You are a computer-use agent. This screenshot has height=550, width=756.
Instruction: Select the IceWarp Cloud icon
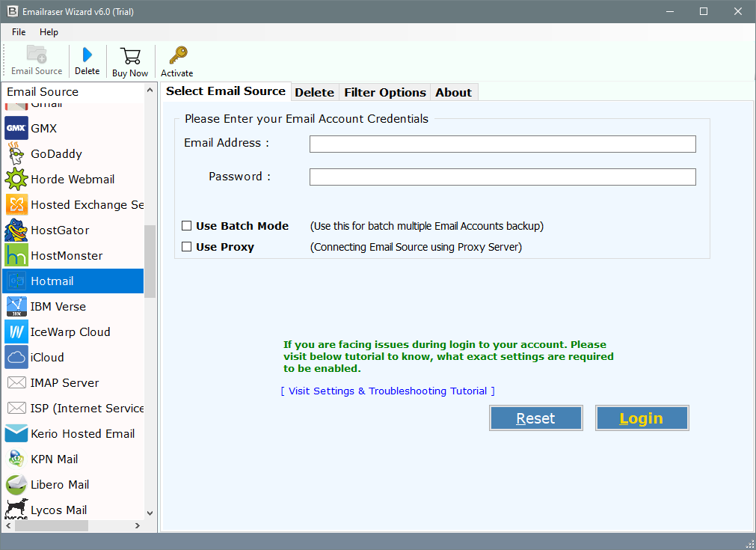16,332
